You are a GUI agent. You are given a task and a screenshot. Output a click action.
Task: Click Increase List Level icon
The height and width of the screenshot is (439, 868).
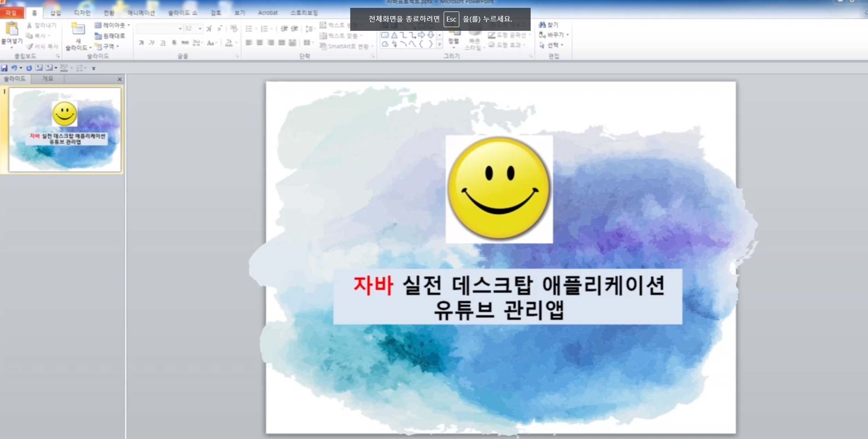[295, 29]
